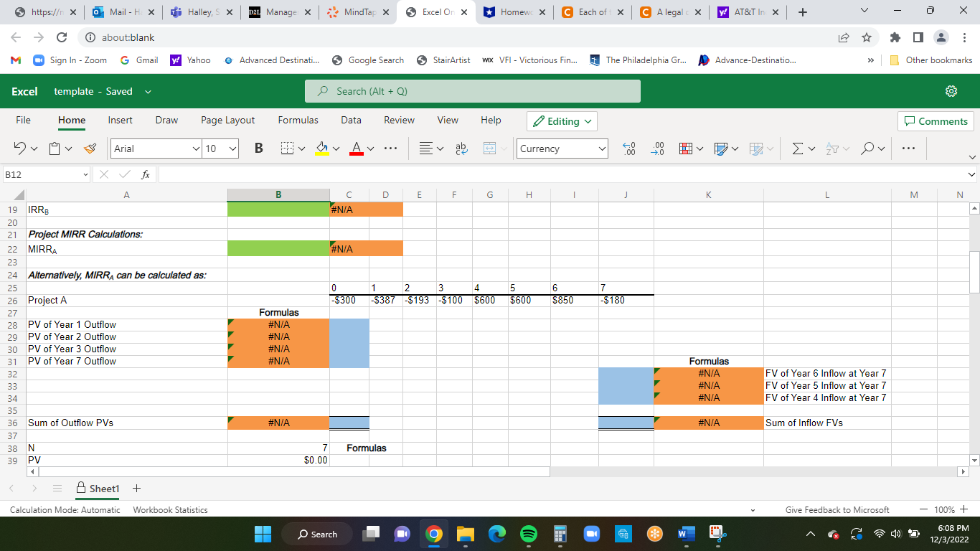Viewport: 980px width, 551px height.
Task: Click the AutoSum icon
Action: click(x=798, y=149)
